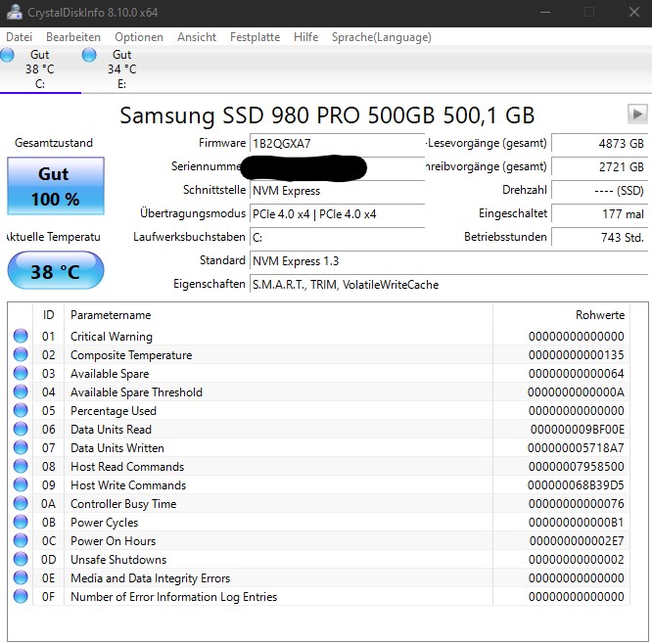Click status orb of Host Write Commands row
This screenshot has height=644, width=652.
pyautogui.click(x=21, y=484)
